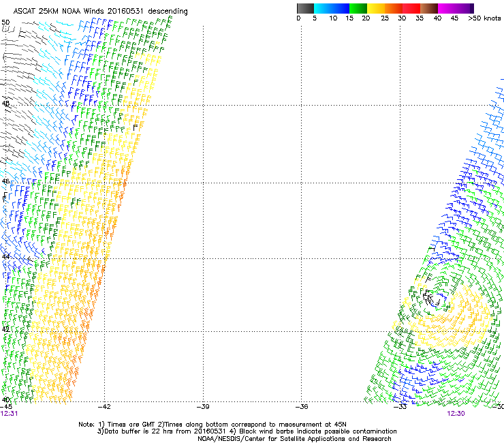Viewport: 504px width, 443px height.
Task: Click the 42 latitude axis label
Action: point(5,329)
